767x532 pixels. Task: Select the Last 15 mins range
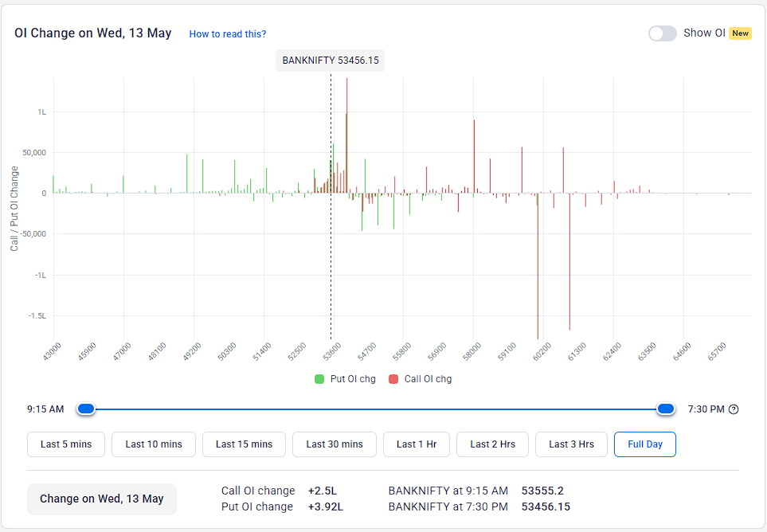(x=244, y=444)
